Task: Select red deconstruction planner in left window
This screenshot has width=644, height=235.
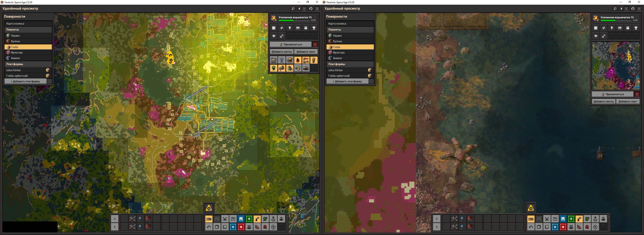Action: click(x=241, y=227)
